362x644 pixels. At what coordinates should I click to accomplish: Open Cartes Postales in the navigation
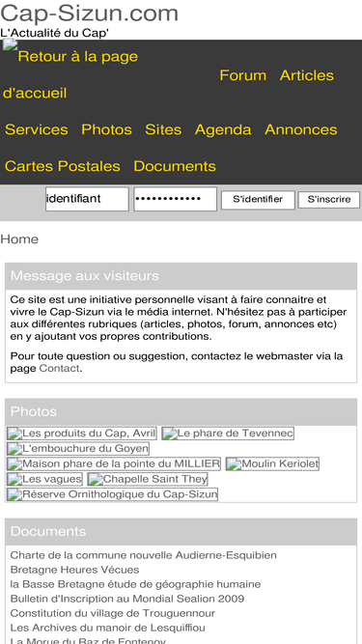click(63, 166)
